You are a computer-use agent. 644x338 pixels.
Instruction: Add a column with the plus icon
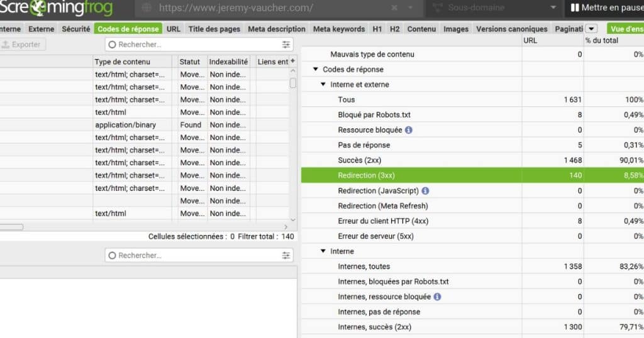[293, 61]
